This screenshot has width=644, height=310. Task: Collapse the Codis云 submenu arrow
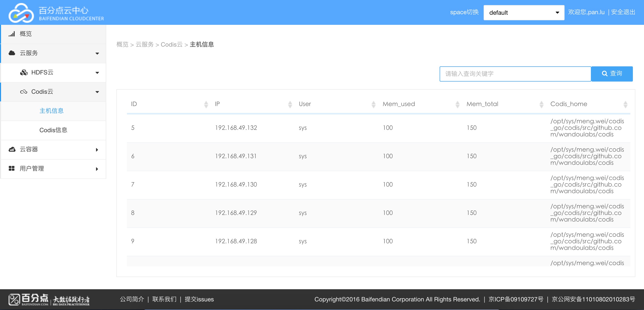pos(97,92)
